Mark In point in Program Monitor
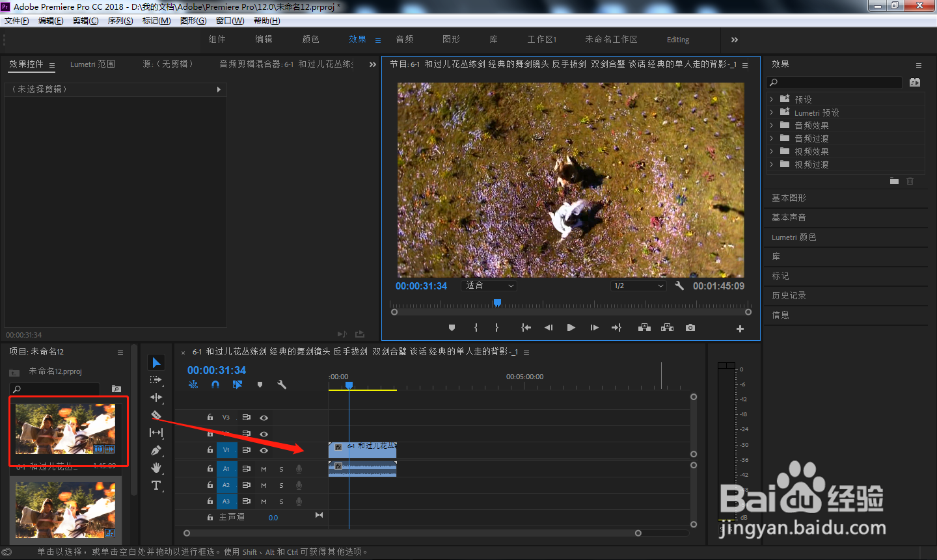This screenshot has height=560, width=937. pos(476,328)
